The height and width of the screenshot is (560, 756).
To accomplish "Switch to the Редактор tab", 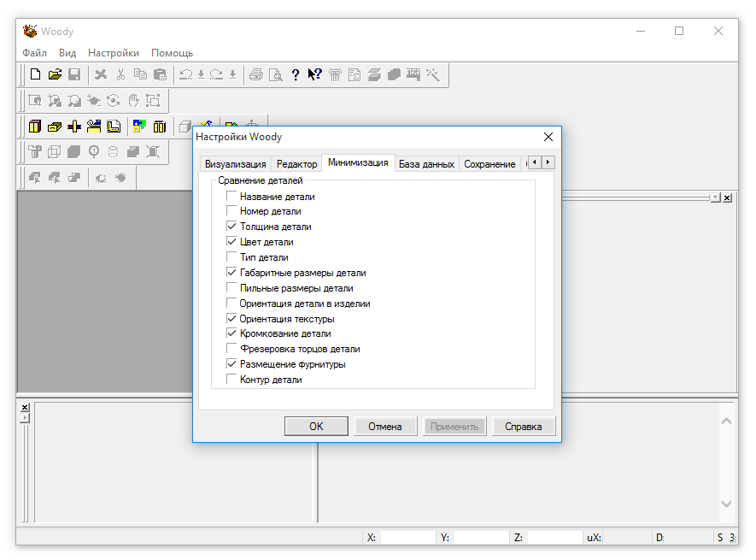I will (297, 164).
